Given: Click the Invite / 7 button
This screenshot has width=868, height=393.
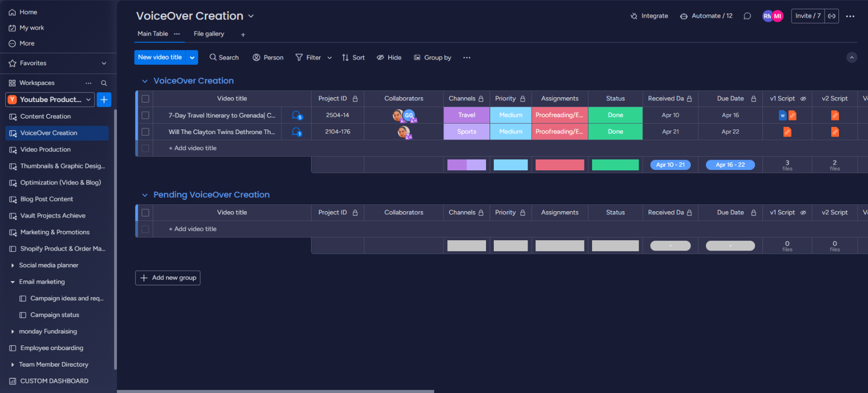Looking at the screenshot, I should tap(807, 16).
